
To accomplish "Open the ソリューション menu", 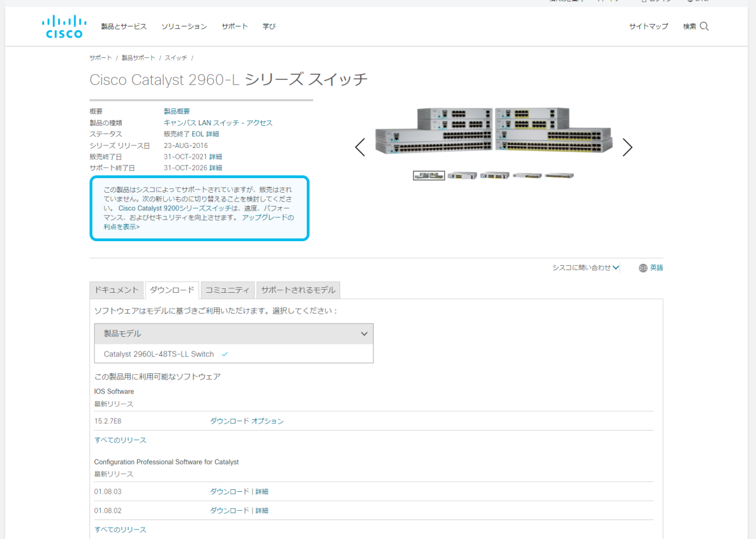I will coord(184,26).
